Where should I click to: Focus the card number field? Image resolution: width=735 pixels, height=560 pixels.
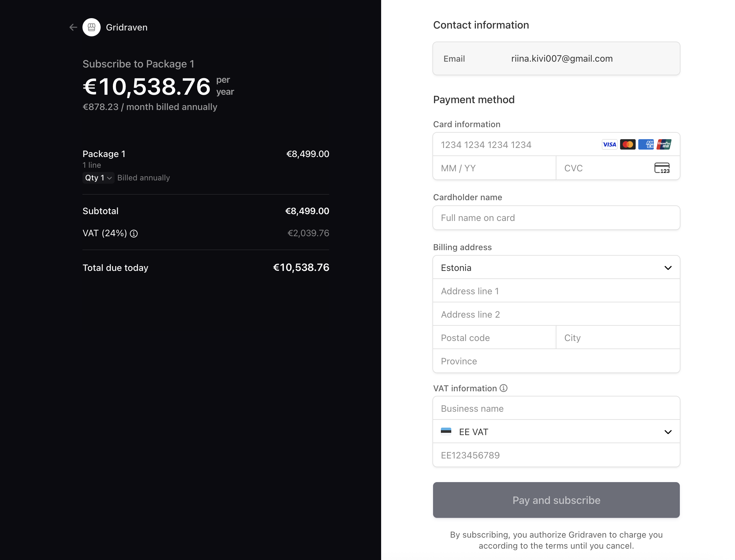(x=517, y=145)
